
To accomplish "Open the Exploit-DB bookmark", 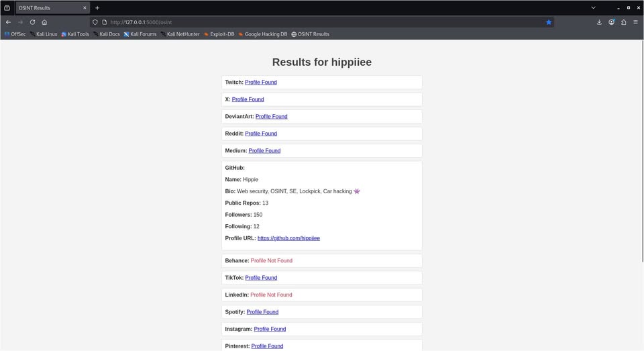I will (x=219, y=34).
